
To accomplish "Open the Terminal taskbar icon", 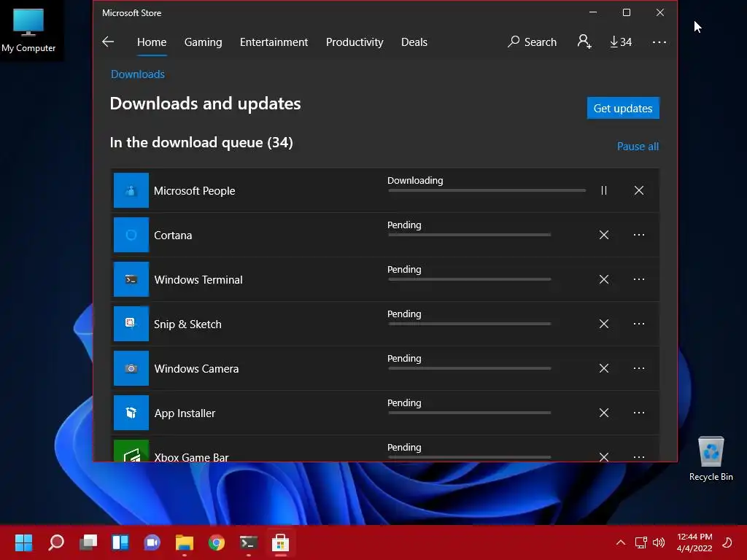I will pyautogui.click(x=248, y=542).
